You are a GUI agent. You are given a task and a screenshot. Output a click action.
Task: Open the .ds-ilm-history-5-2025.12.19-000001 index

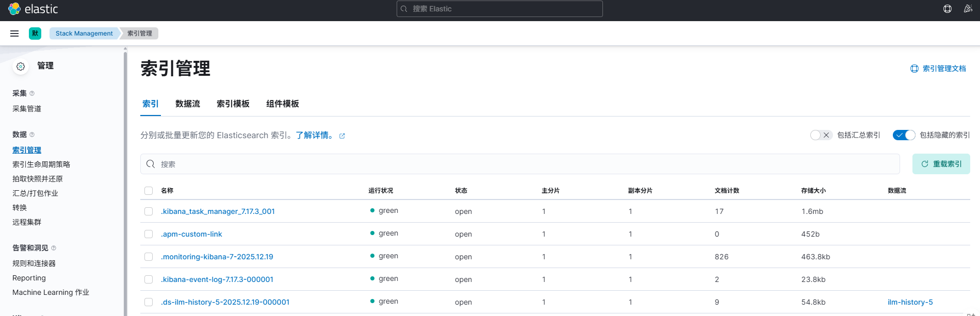(x=225, y=302)
